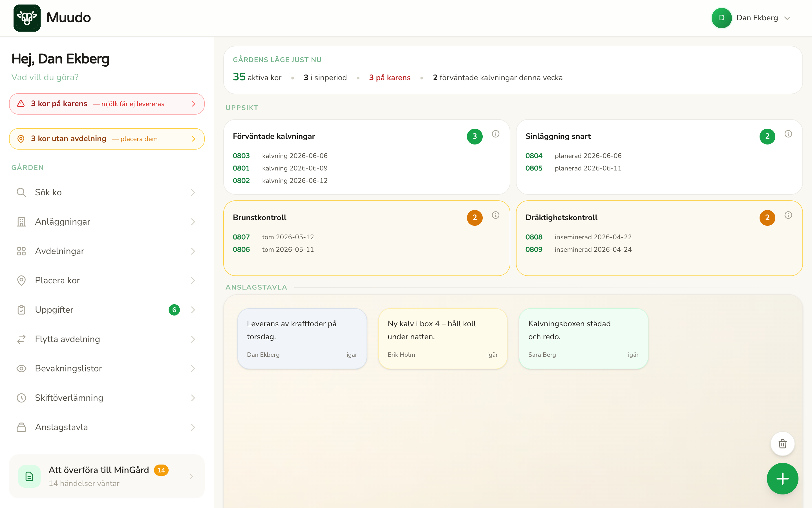
Task: Open cow 0803 under Förväntade kalvningar
Action: [241, 156]
